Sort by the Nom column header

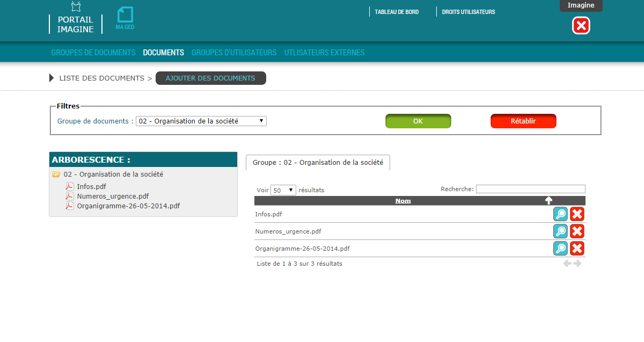pyautogui.click(x=403, y=201)
